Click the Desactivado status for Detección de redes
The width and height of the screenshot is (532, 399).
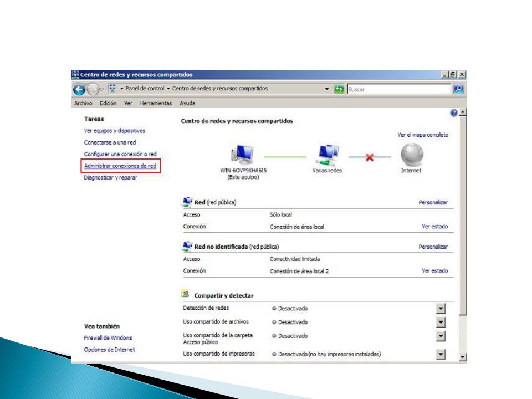pos(293,309)
